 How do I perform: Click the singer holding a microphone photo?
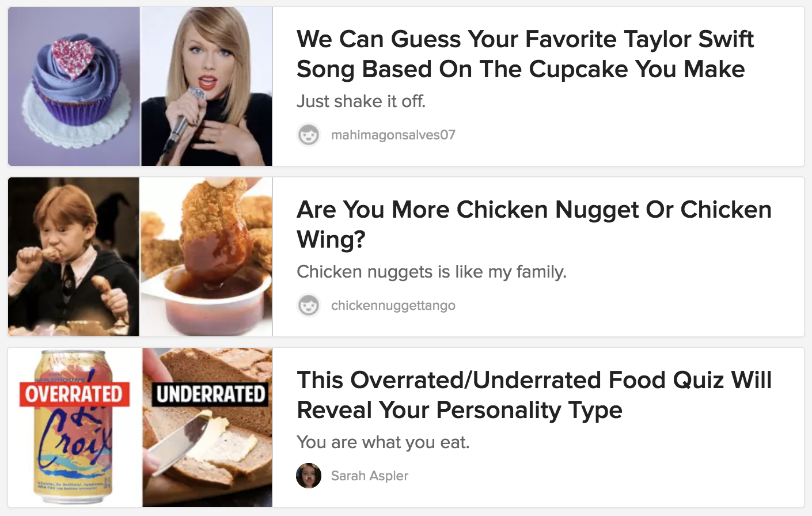(x=206, y=86)
